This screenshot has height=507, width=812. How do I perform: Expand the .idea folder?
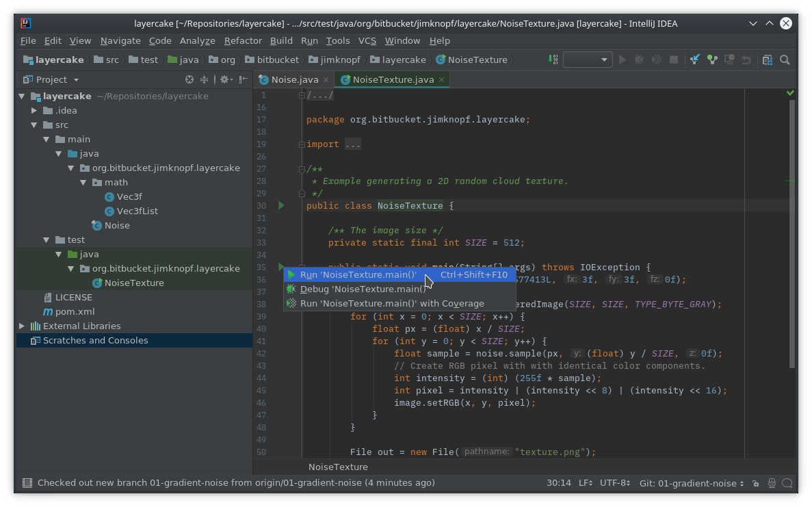(x=34, y=110)
